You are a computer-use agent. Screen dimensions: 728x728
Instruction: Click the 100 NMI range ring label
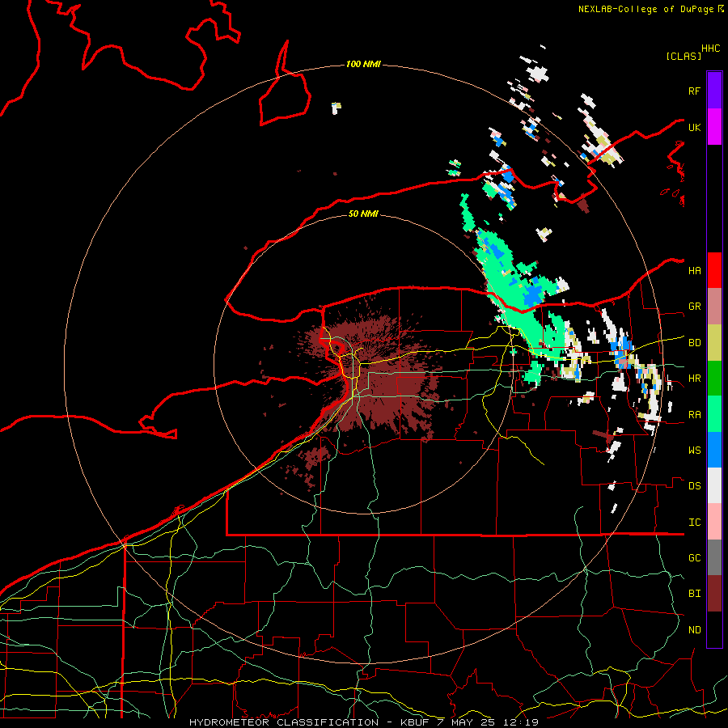pos(363,64)
